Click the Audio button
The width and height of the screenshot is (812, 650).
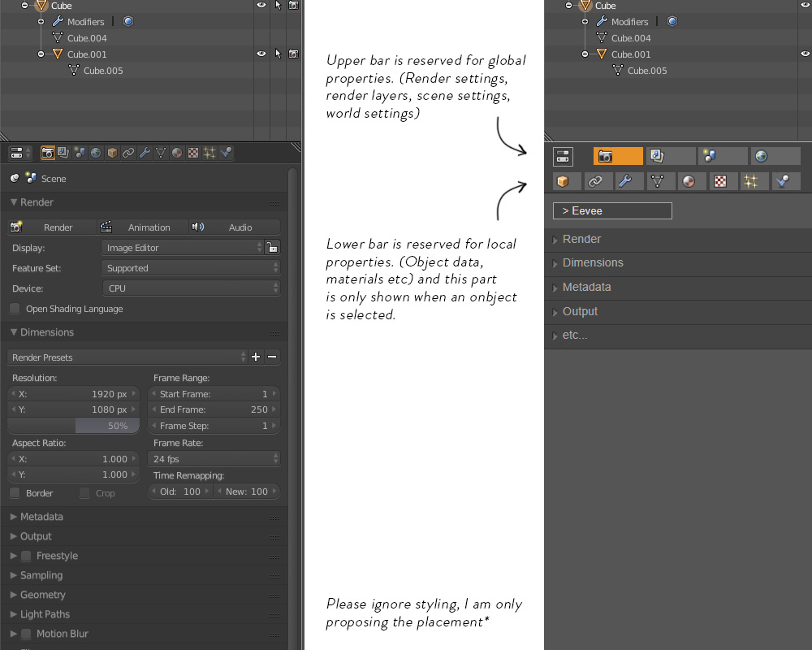coord(235,227)
